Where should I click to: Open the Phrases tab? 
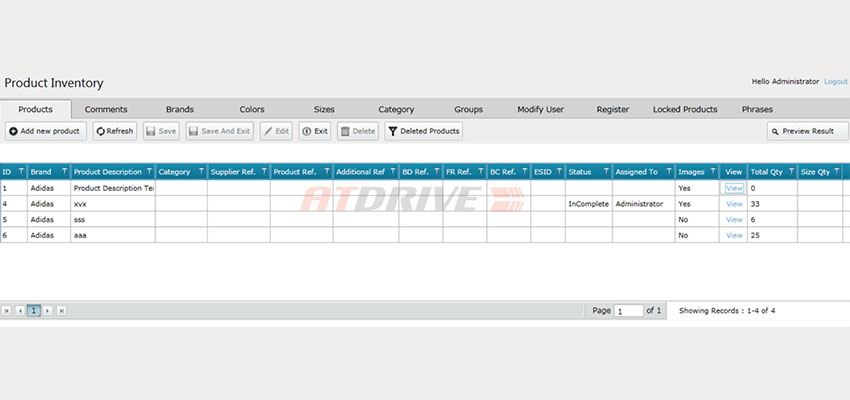pos(757,109)
